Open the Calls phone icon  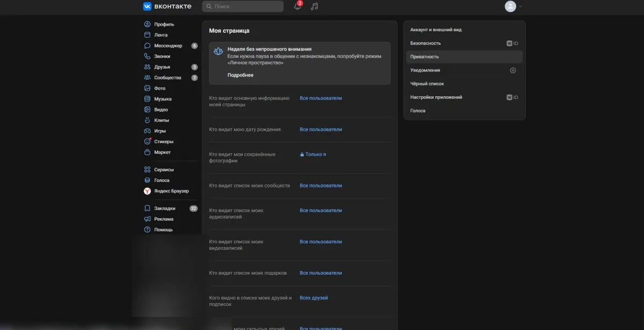pos(147,56)
